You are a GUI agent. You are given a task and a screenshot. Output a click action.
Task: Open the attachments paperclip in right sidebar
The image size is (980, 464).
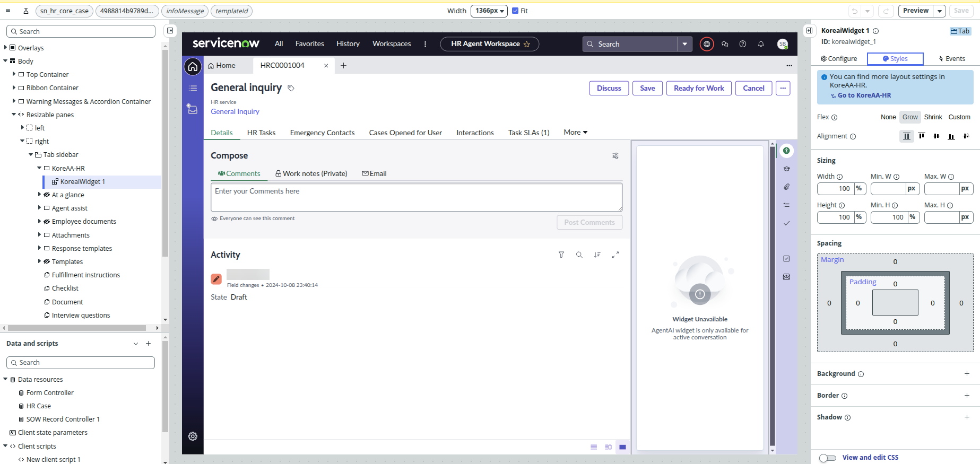786,187
